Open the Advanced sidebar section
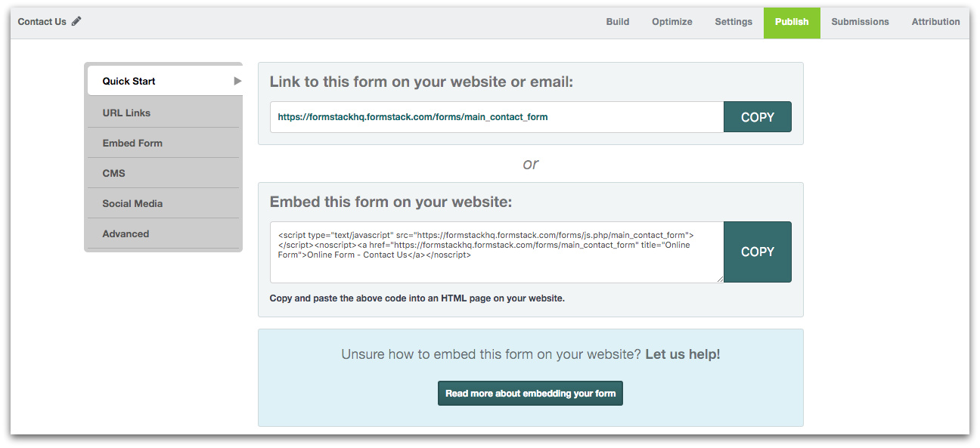 (126, 233)
